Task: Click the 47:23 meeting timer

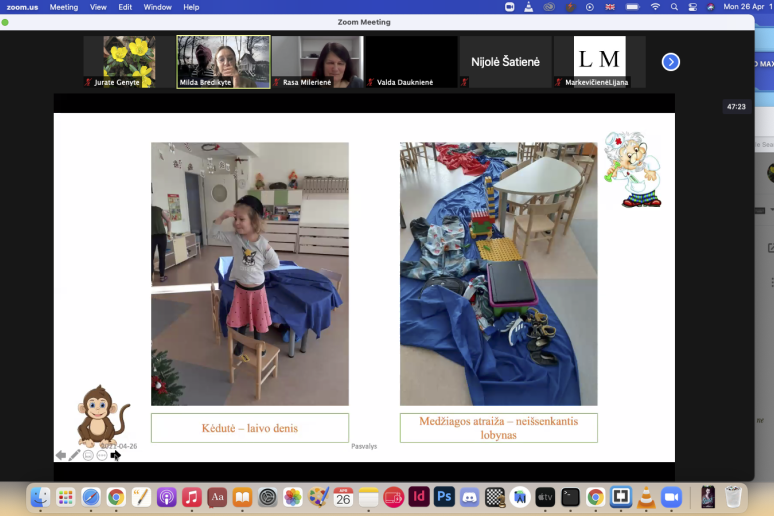Action: (x=736, y=107)
